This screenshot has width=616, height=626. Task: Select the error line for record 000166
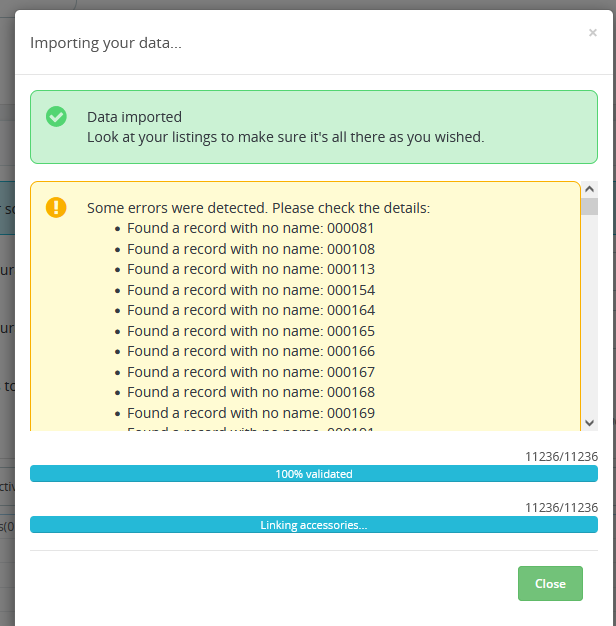(250, 351)
